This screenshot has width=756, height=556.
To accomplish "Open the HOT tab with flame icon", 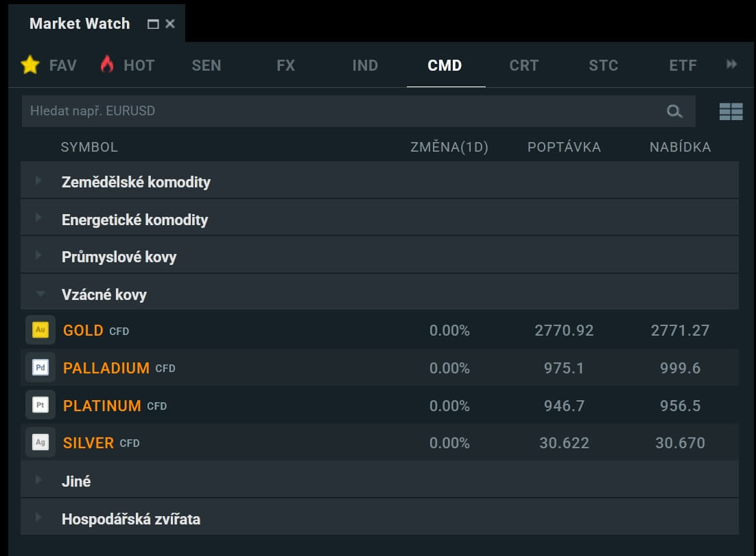I will pyautogui.click(x=127, y=65).
